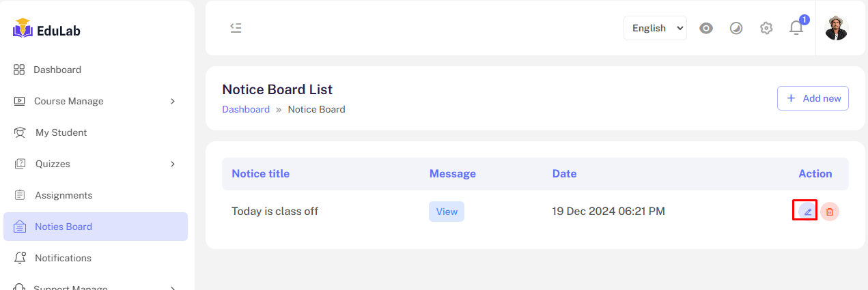Click the My Student graduation cap icon
Viewport: 868px width, 290px height.
20,132
